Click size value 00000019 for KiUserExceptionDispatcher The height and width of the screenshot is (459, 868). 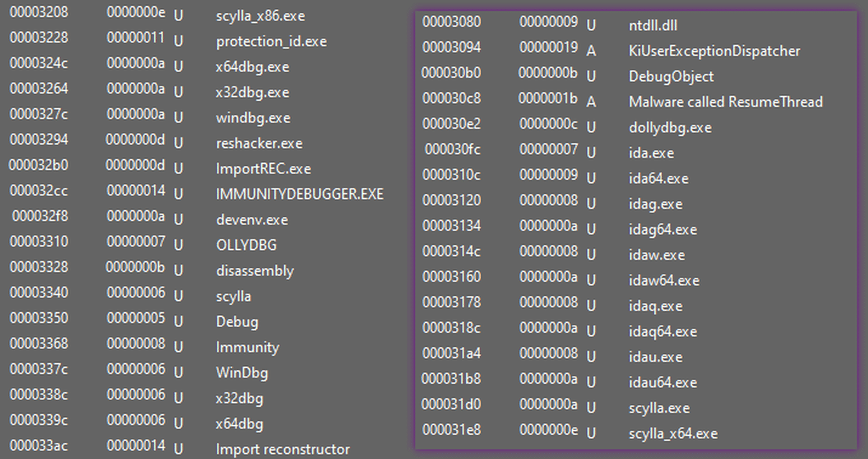(549, 47)
